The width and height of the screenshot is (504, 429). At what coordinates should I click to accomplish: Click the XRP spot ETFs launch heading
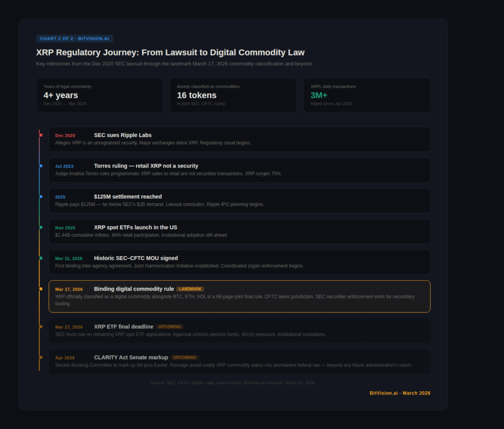pyautogui.click(x=135, y=228)
